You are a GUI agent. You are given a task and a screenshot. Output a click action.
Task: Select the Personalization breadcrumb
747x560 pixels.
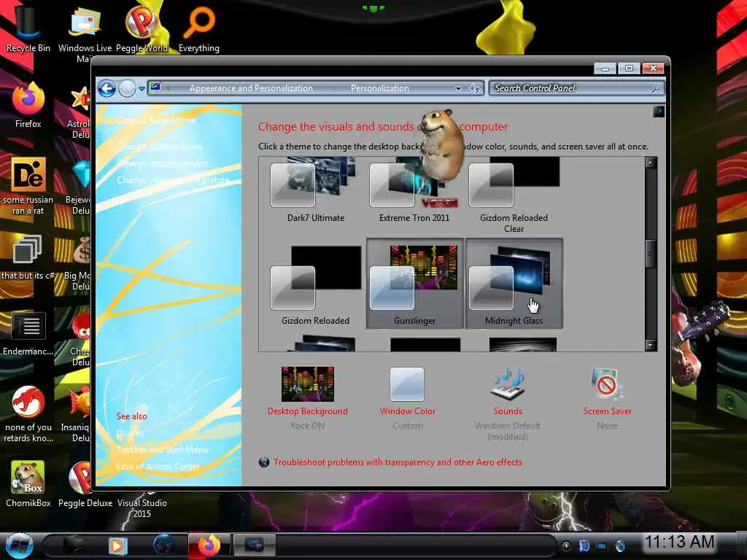pyautogui.click(x=379, y=88)
